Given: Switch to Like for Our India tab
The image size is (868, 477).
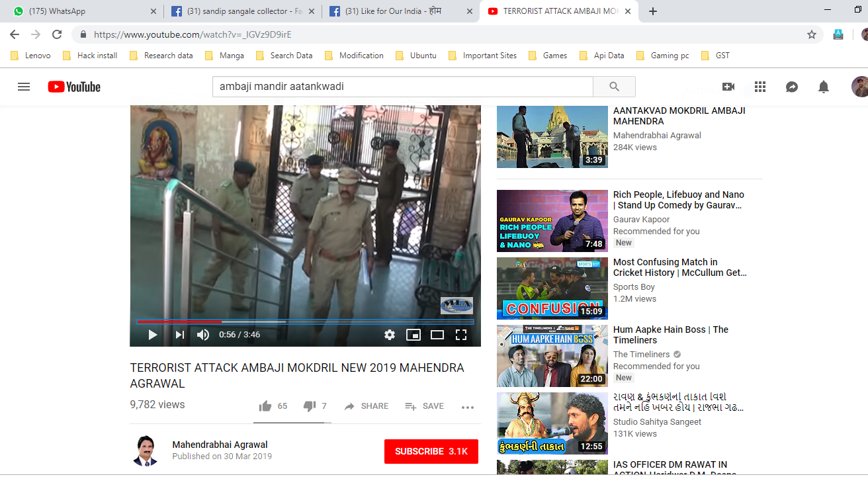Looking at the screenshot, I should point(401,11).
